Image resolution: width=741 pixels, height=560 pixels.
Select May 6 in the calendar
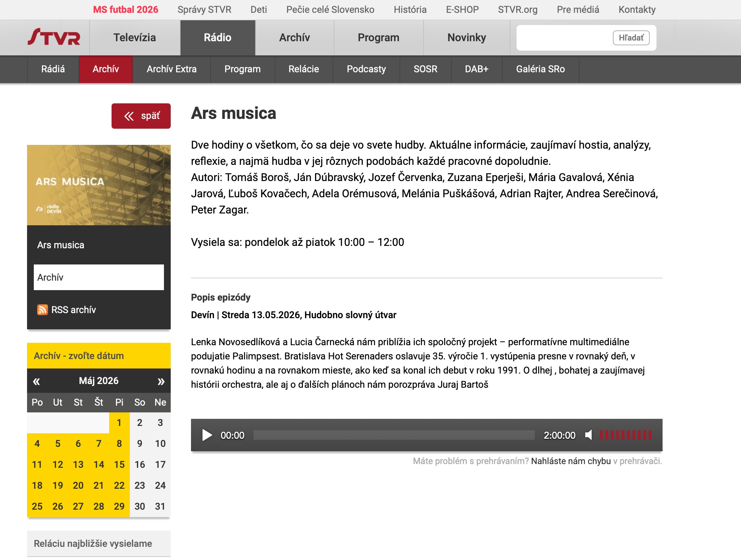pos(78,443)
